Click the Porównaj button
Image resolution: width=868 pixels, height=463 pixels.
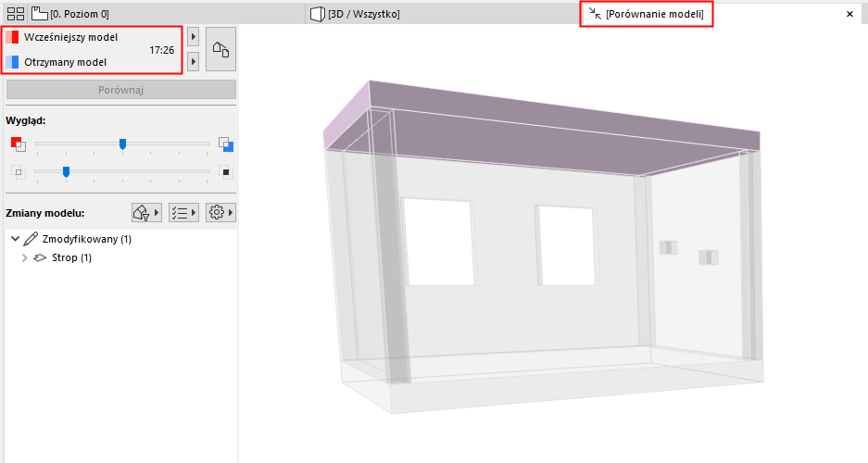point(121,90)
